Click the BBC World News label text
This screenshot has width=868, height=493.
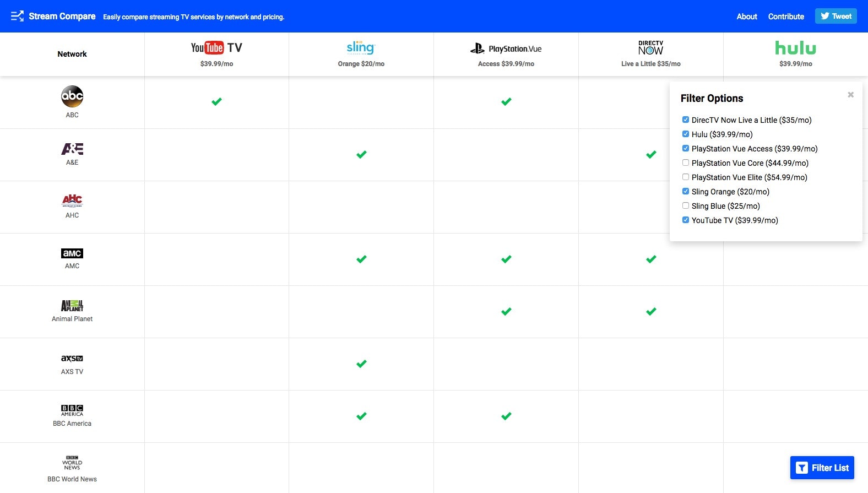[x=72, y=479]
